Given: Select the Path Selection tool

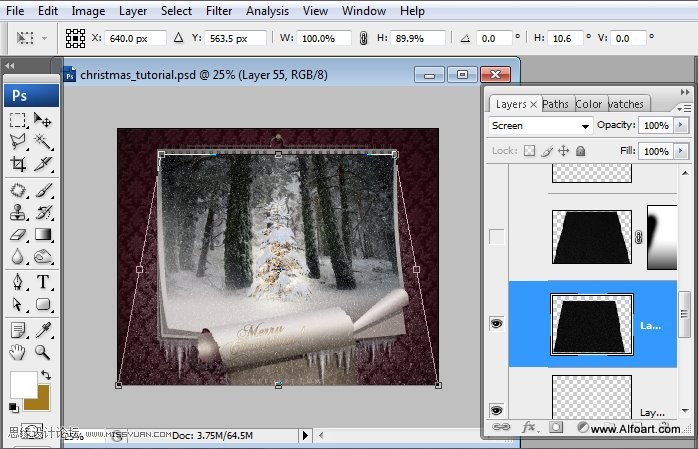Looking at the screenshot, I should (18, 304).
